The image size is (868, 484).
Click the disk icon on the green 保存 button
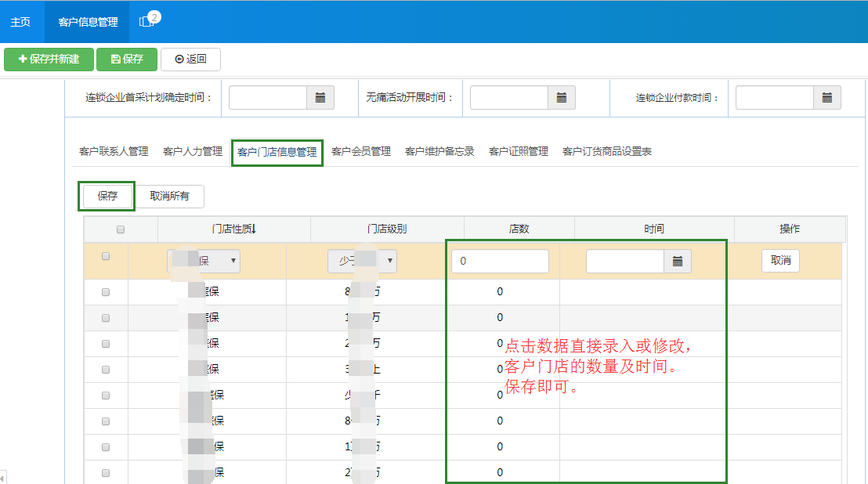point(114,59)
